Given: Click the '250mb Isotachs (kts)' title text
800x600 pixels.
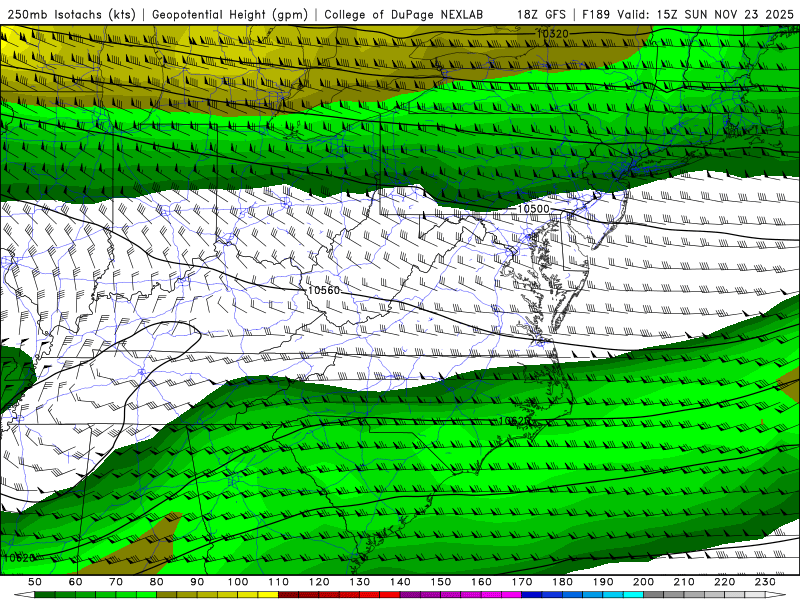Looking at the screenshot, I should tap(71, 14).
